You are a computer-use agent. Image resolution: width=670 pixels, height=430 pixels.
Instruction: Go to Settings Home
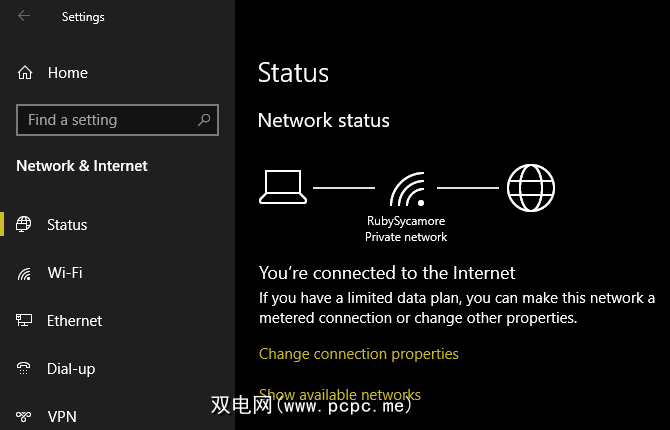point(67,73)
